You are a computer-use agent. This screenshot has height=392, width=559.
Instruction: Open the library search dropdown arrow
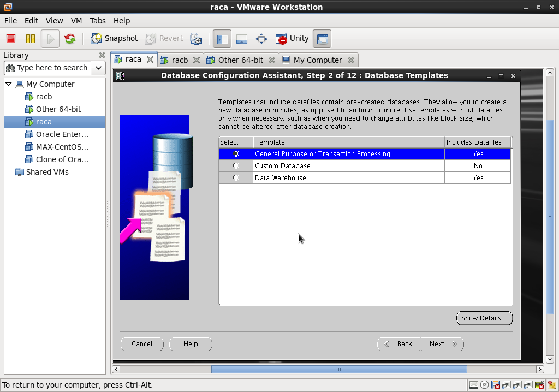tap(98, 68)
